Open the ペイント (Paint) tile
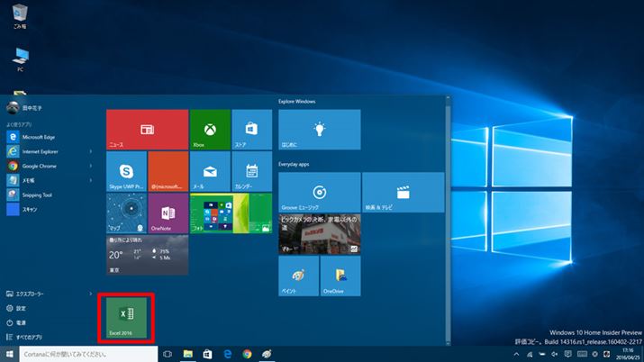This screenshot has height=362, width=644. tap(298, 276)
